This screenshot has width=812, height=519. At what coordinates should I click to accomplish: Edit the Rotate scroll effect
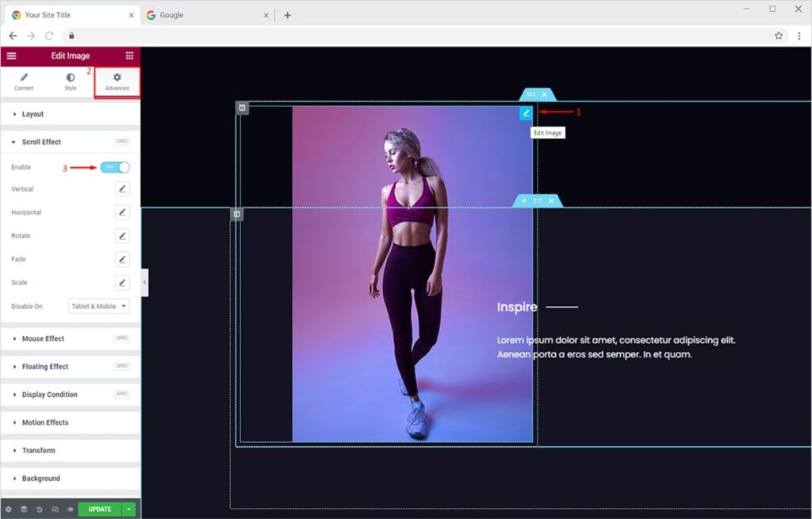click(x=122, y=236)
